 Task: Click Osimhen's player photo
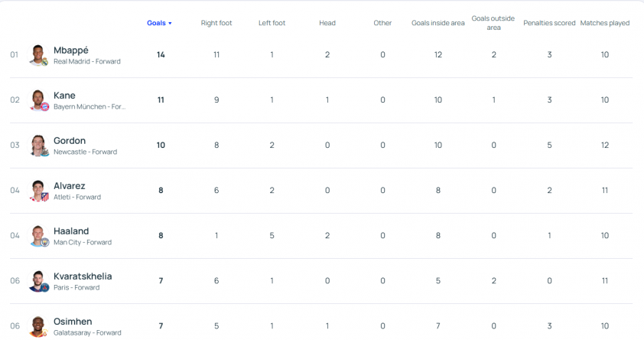[38, 325]
